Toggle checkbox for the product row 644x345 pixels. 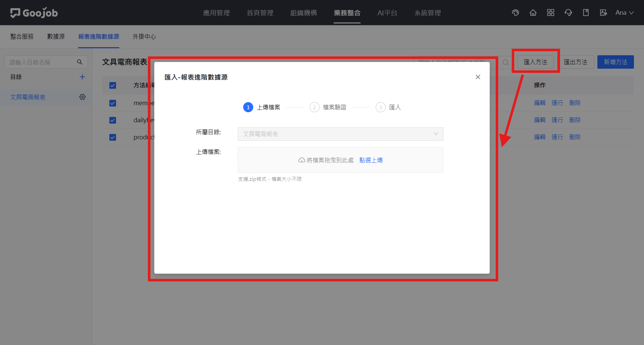click(113, 137)
